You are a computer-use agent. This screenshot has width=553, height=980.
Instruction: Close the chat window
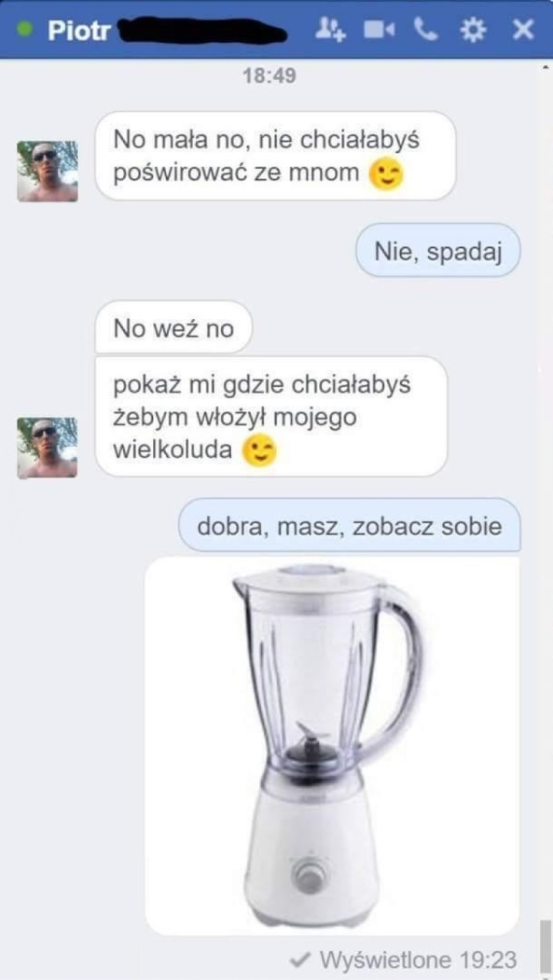521,29
